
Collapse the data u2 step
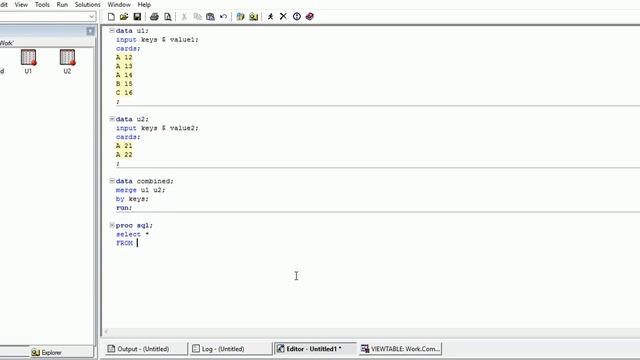point(112,119)
